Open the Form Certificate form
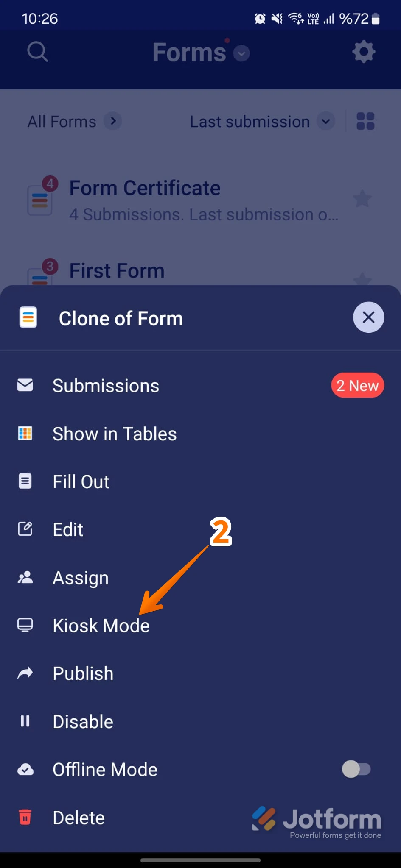401x868 pixels. (x=144, y=188)
